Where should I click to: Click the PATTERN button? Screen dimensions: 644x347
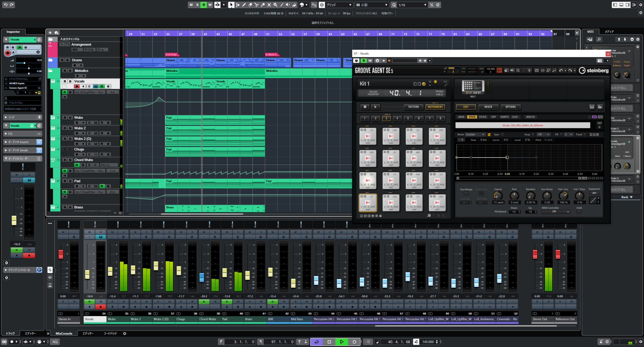point(413,107)
